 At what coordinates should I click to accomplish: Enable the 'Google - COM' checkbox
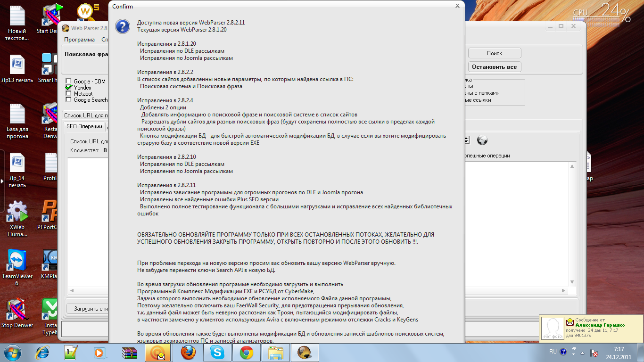68,81
